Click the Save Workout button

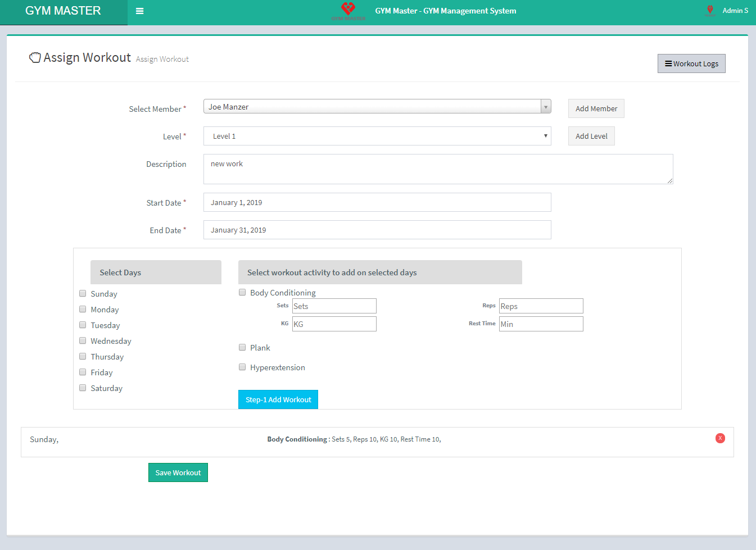(x=178, y=472)
